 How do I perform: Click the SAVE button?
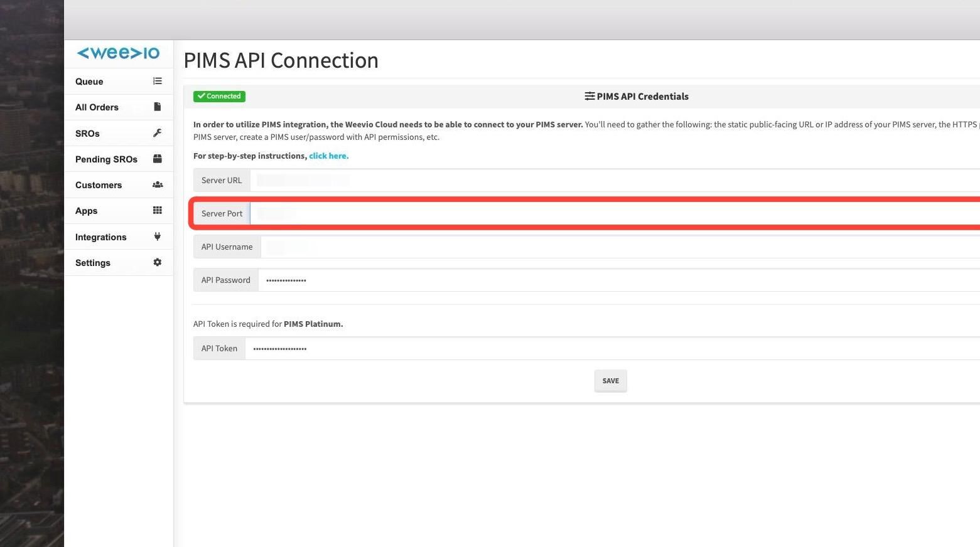click(611, 381)
